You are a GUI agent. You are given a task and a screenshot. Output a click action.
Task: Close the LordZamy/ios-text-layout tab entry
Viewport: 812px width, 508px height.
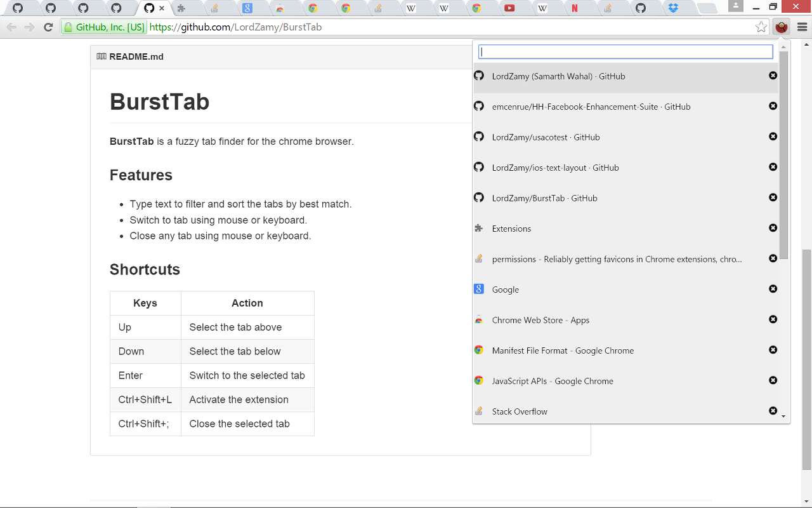coord(773,167)
